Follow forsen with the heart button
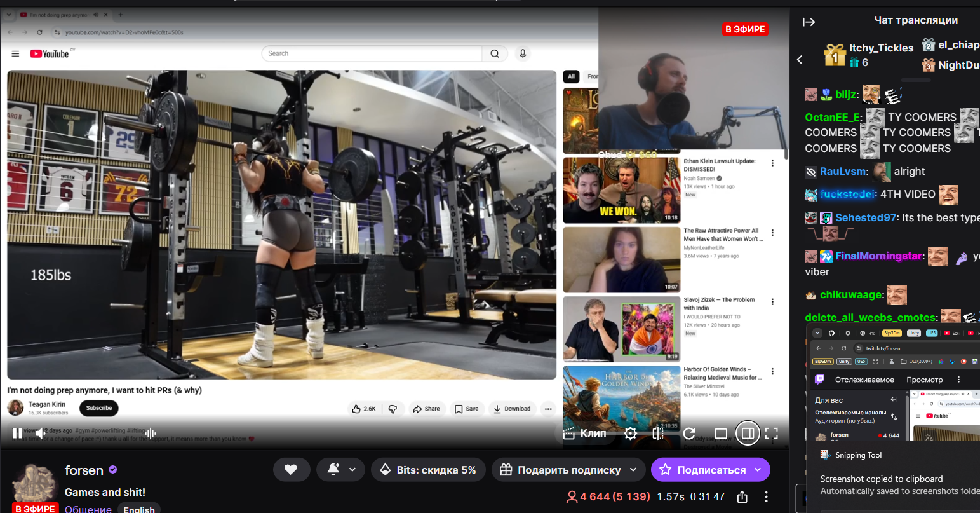This screenshot has height=513, width=980. (291, 470)
